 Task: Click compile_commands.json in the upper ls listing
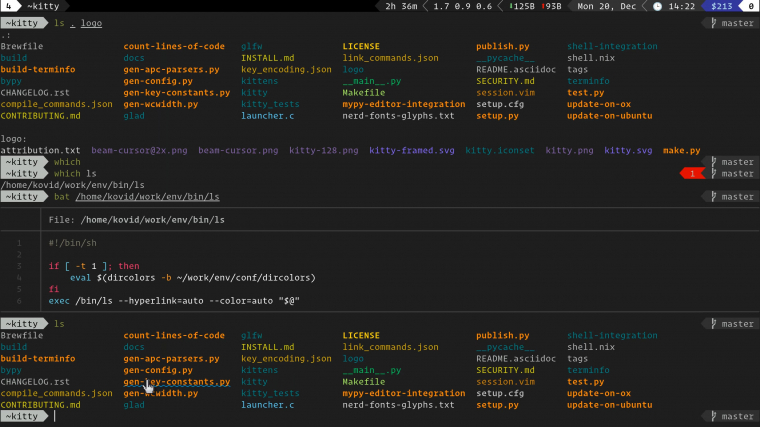click(56, 104)
